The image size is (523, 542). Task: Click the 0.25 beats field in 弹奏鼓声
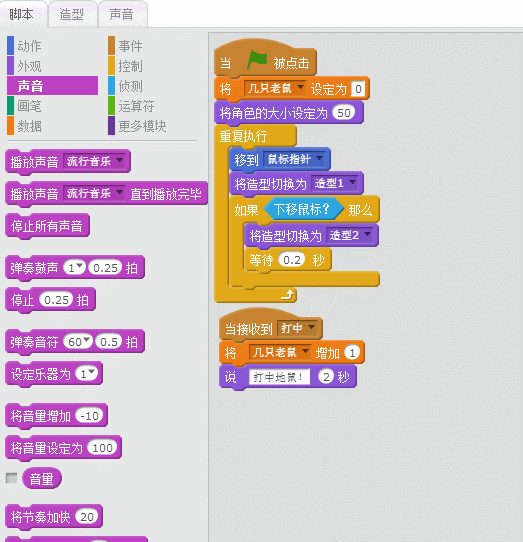105,268
